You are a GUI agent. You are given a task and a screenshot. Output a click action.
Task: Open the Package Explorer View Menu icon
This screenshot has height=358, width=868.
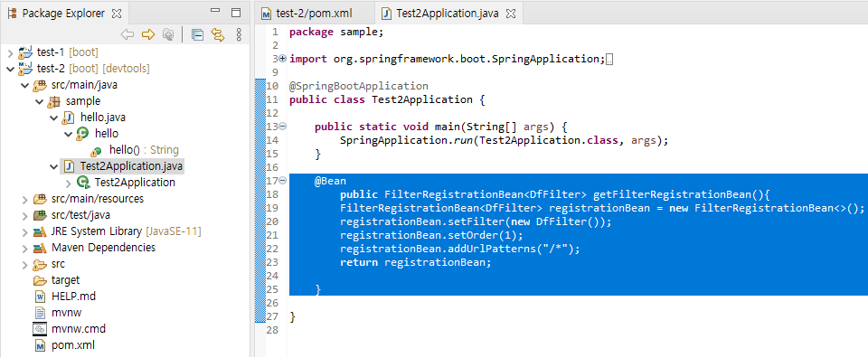click(x=239, y=35)
